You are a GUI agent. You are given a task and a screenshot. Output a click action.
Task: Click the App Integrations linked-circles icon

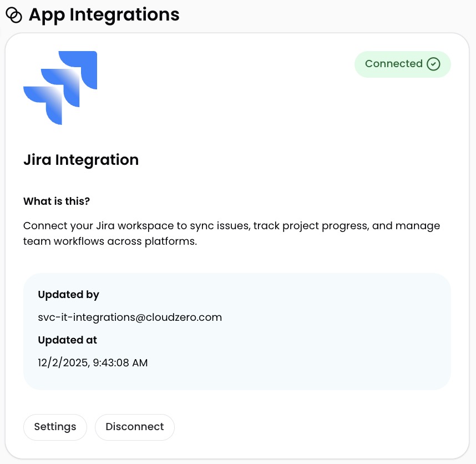pyautogui.click(x=14, y=15)
